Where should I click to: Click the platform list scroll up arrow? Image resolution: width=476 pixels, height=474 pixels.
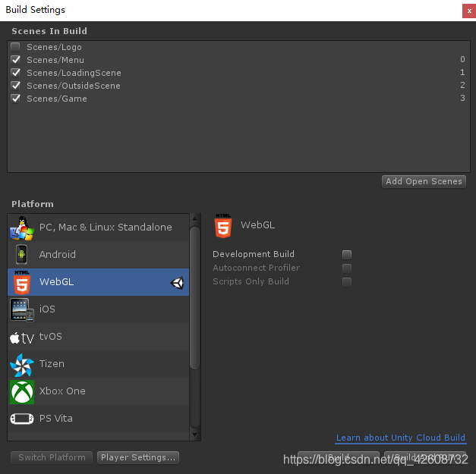pos(195,219)
